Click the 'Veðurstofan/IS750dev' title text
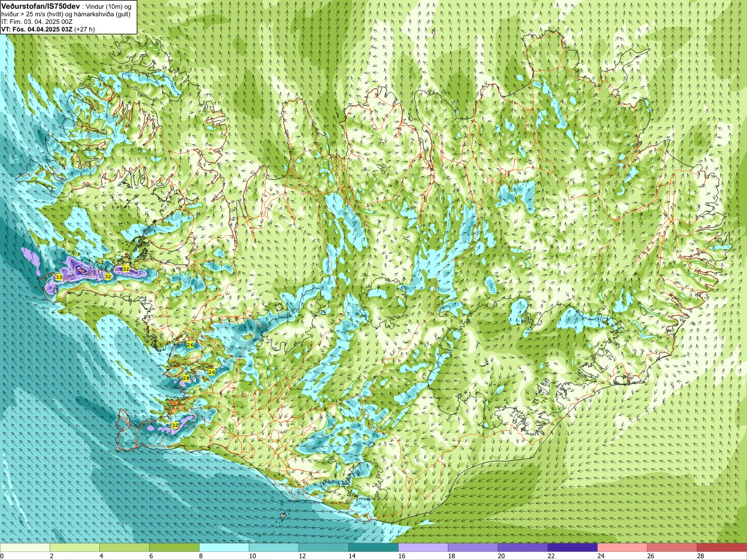Viewport: 747px width, 560px height. coord(40,6)
